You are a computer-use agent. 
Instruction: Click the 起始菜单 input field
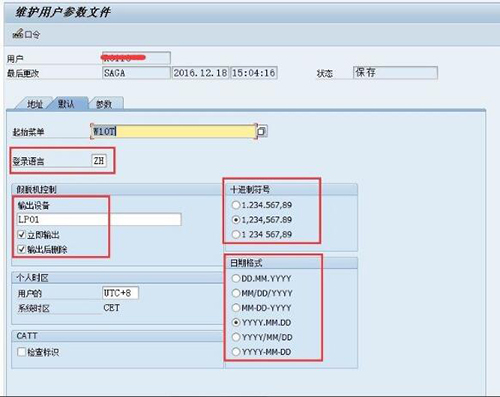tap(174, 131)
